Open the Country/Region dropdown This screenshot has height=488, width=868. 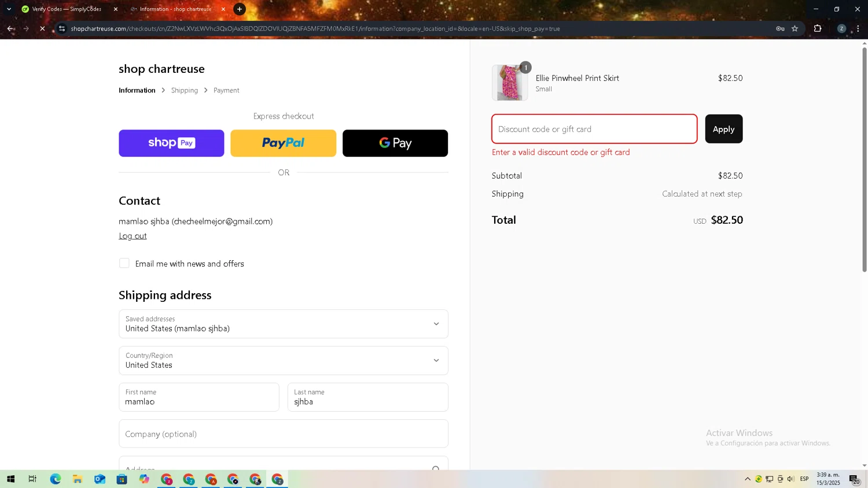pos(284,360)
